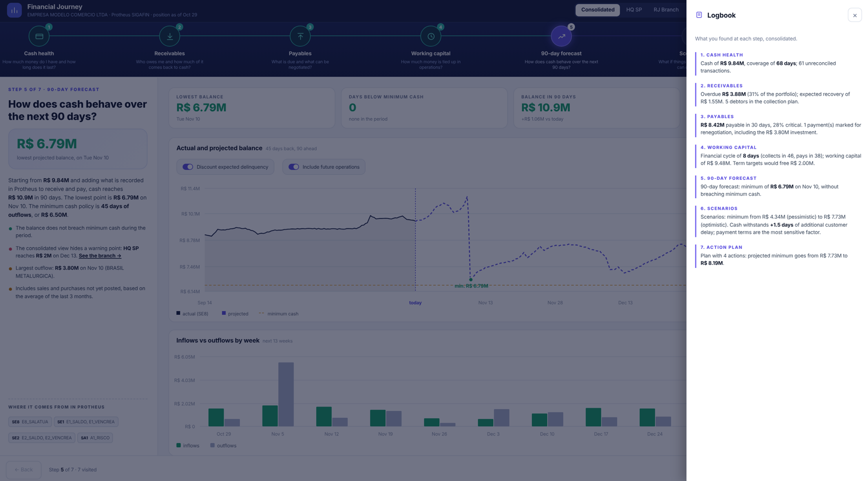
Task: Click the Dec 17 inflows bar
Action: [x=593, y=417]
